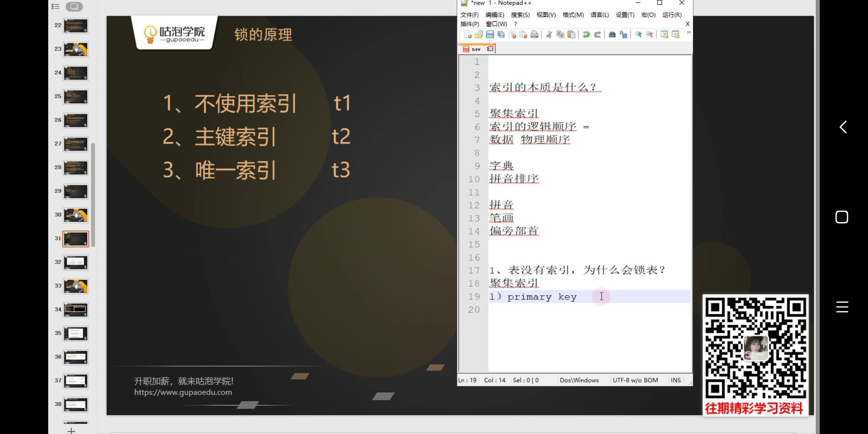The image size is (868, 434).
Task: Click the gupaoedu.com website link
Action: pyautogui.click(x=183, y=392)
